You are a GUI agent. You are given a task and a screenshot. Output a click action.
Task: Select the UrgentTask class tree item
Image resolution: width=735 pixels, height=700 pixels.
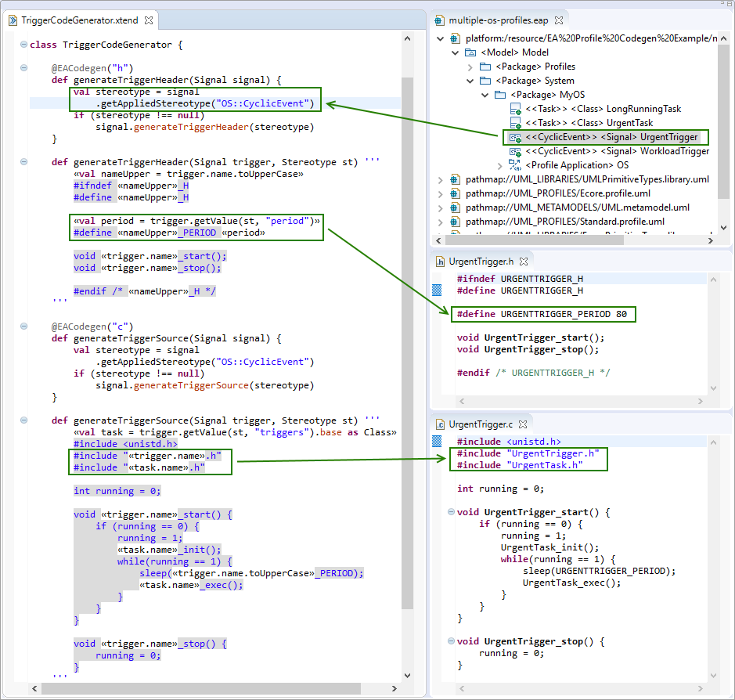click(589, 123)
